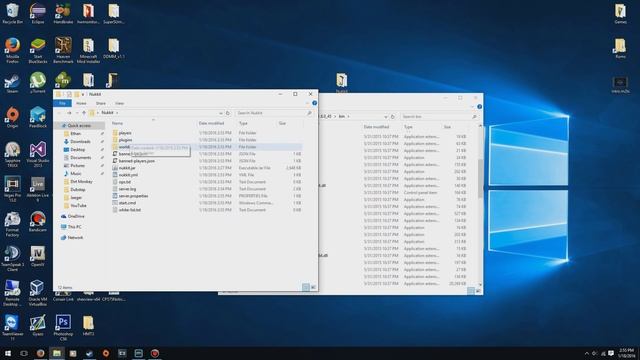This screenshot has height=360, width=640.
Task: Launch Oracle VM VirtualBox desktop shortcut
Action: coord(38,292)
